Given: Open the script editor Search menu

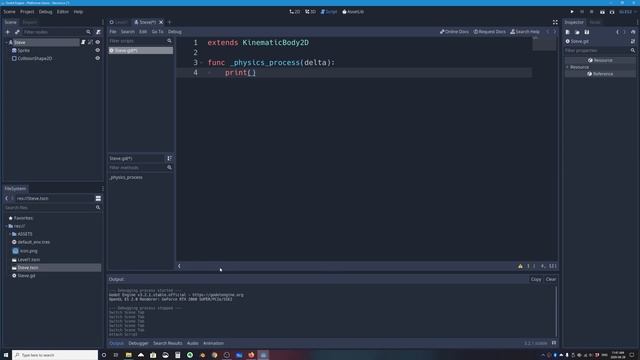Looking at the screenshot, I should [128, 32].
